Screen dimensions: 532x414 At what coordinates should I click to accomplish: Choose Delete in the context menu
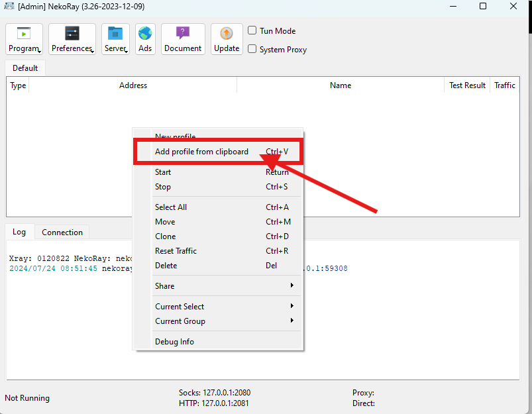pyautogui.click(x=217, y=266)
